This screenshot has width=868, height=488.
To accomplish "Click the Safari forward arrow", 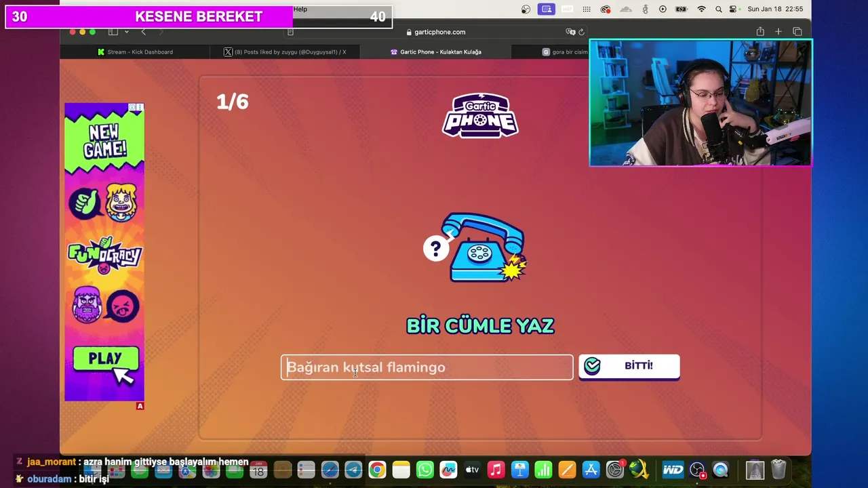I will (x=161, y=32).
